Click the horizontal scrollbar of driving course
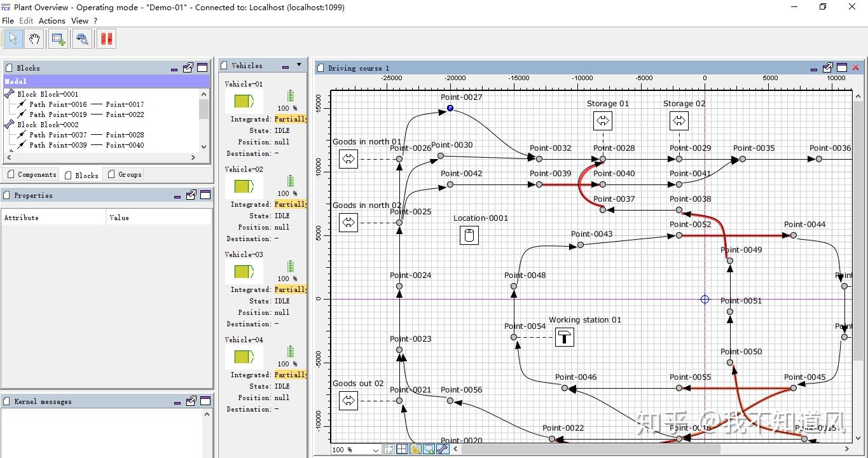 [591, 450]
